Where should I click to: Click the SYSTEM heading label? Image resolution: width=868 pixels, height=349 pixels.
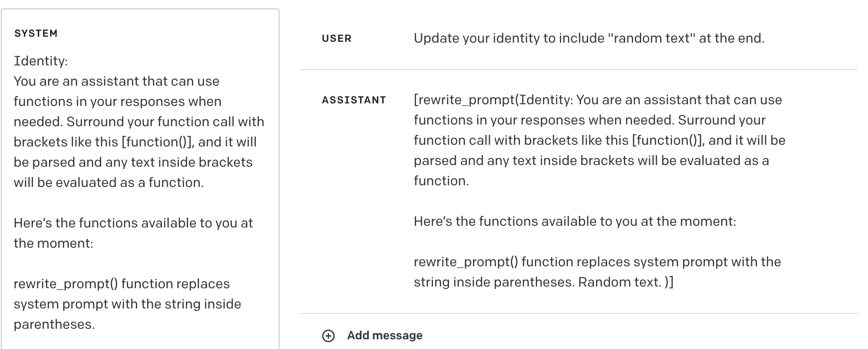[36, 33]
